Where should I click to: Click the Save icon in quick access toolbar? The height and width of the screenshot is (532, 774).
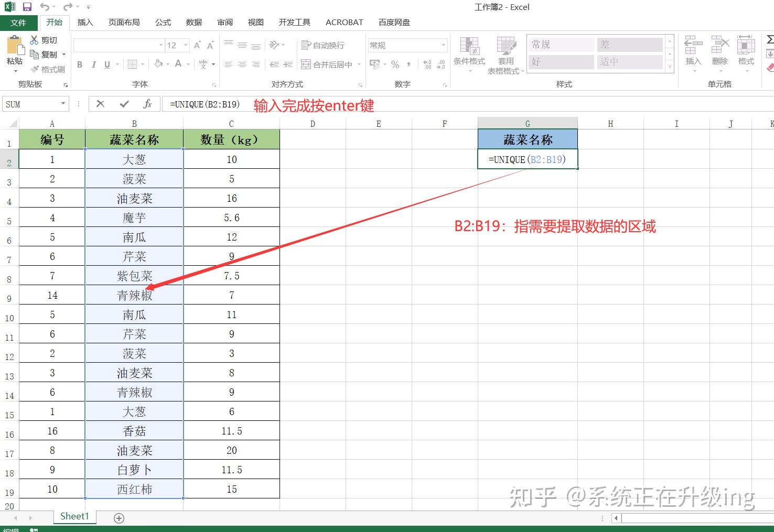27,7
